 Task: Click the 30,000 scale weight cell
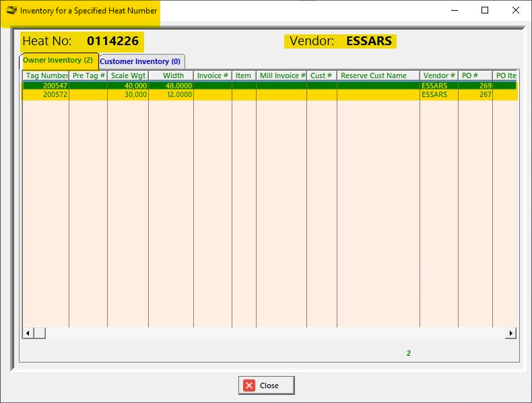(128, 94)
